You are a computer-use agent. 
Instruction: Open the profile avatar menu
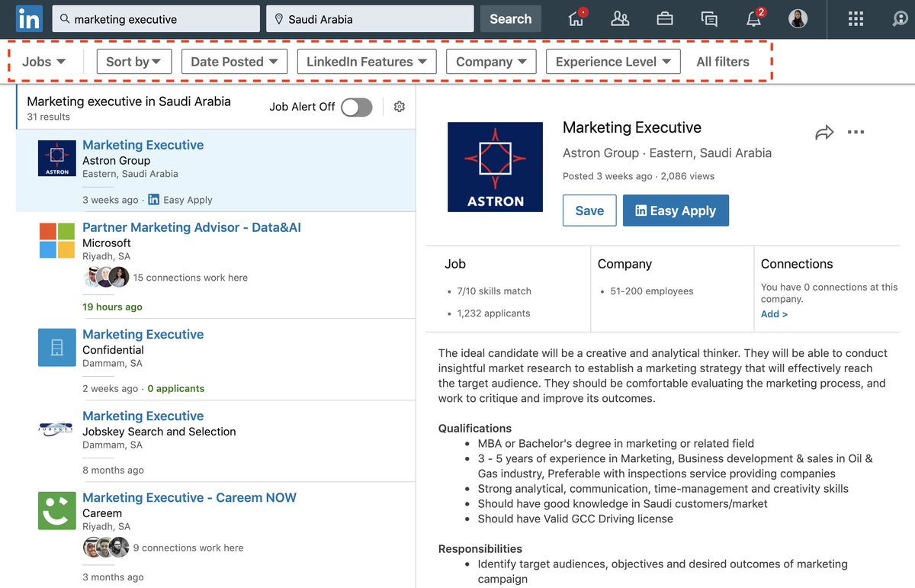[798, 19]
